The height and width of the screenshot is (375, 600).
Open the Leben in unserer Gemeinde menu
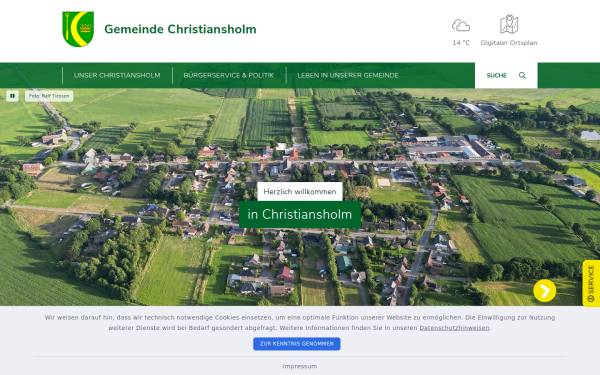(x=348, y=75)
